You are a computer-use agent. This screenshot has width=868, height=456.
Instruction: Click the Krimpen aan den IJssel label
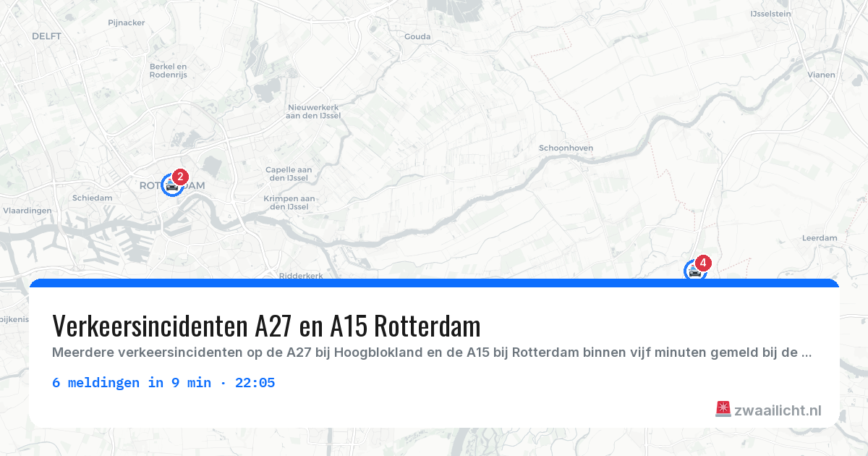[289, 202]
